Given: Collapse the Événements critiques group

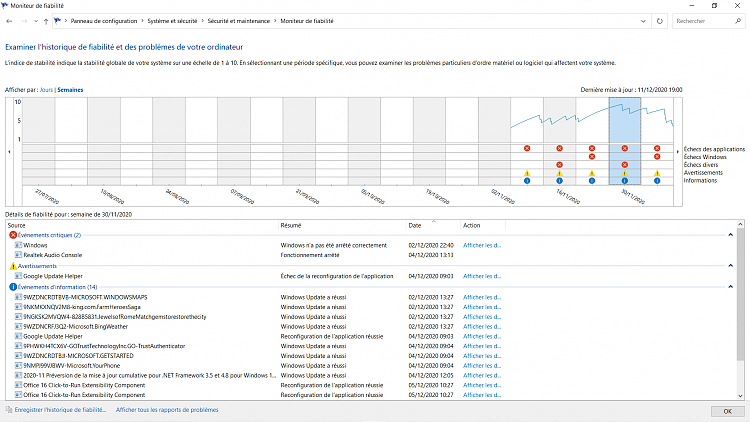Looking at the screenshot, I should click(730, 235).
